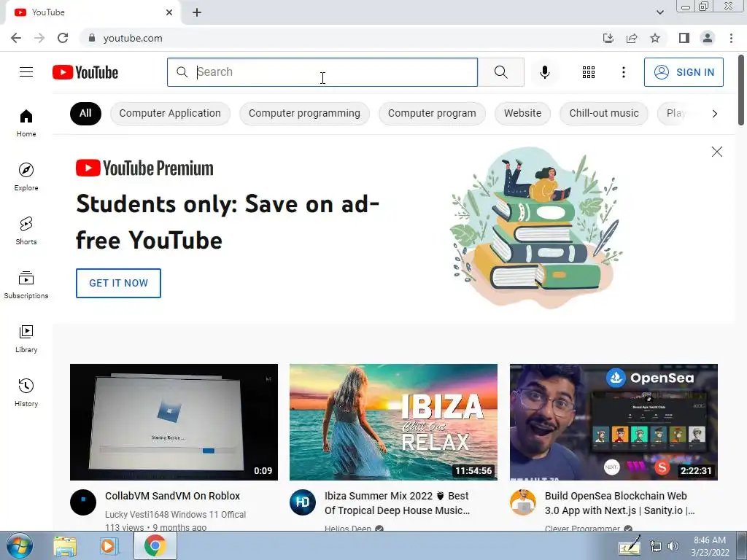
Task: Select Computer Application chip
Action: [170, 113]
